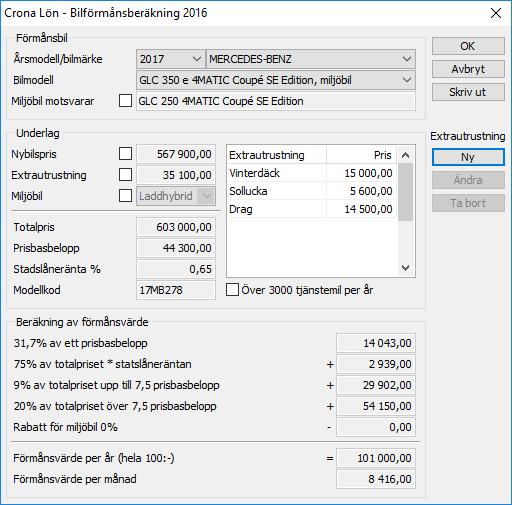Add new equipment with Ny button

pyautogui.click(x=468, y=157)
